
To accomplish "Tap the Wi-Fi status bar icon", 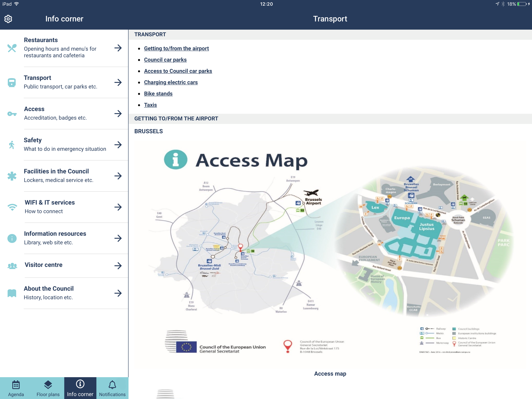I will pyautogui.click(x=17, y=4).
